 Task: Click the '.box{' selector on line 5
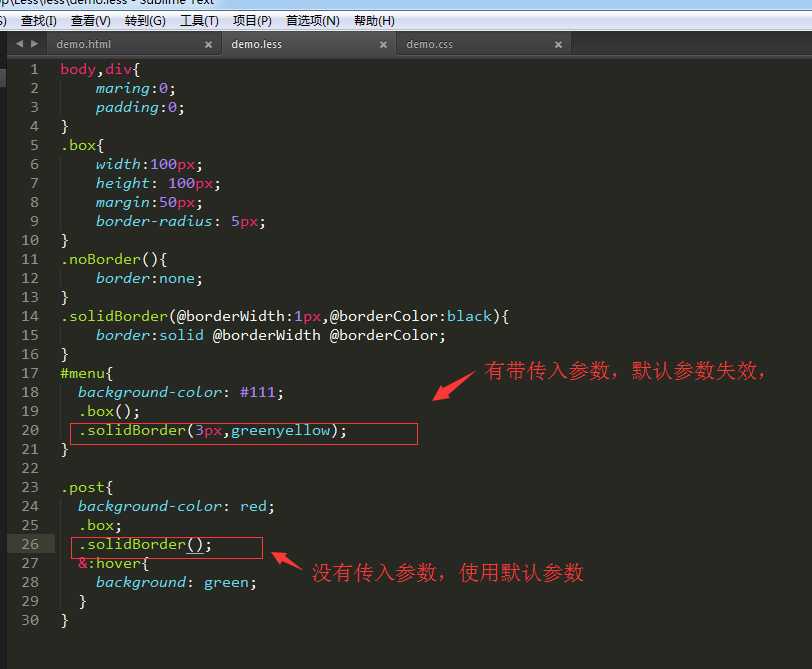(82, 146)
